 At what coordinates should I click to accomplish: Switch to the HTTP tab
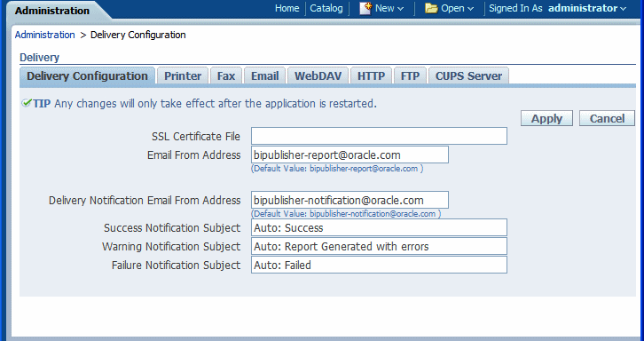click(372, 76)
